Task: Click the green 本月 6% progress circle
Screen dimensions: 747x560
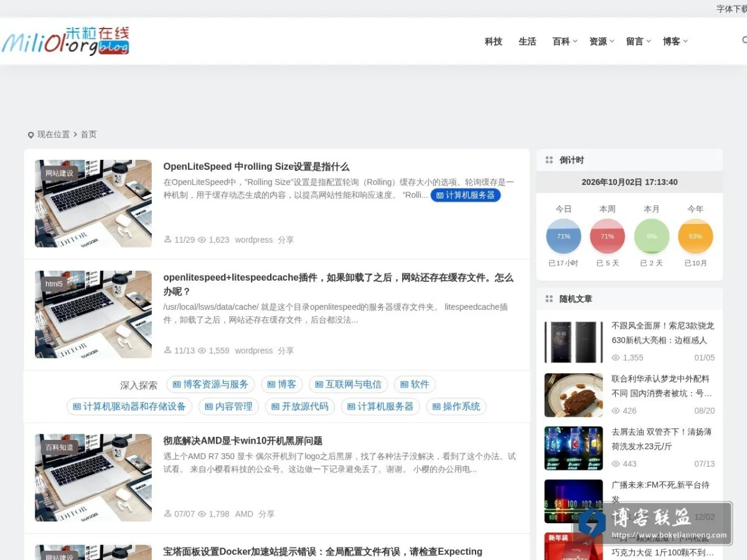Action: tap(651, 236)
